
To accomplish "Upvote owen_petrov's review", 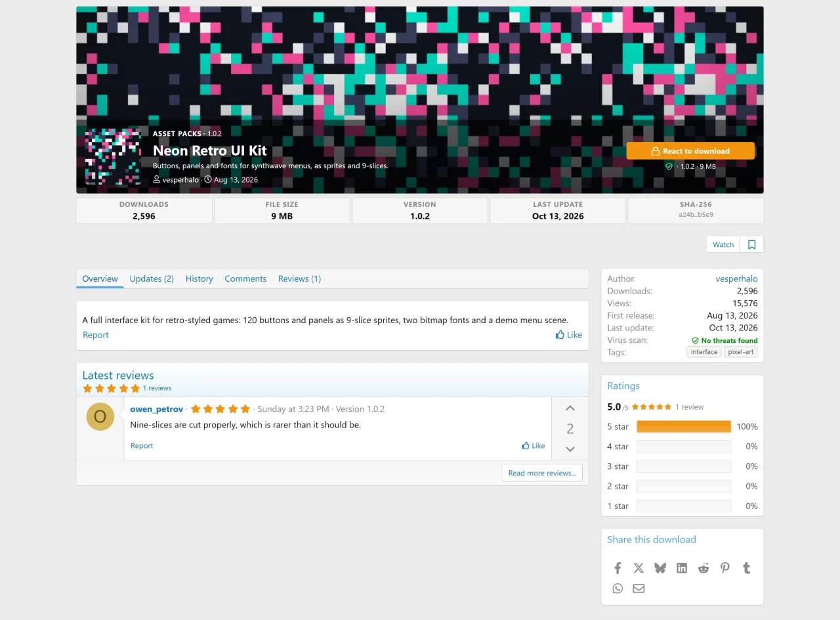I will (x=570, y=409).
